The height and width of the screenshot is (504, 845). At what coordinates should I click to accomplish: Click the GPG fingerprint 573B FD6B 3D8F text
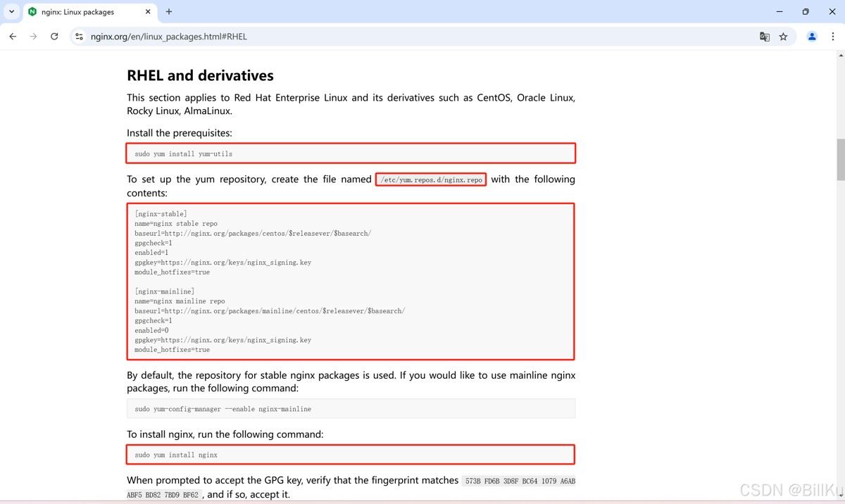(x=520, y=481)
